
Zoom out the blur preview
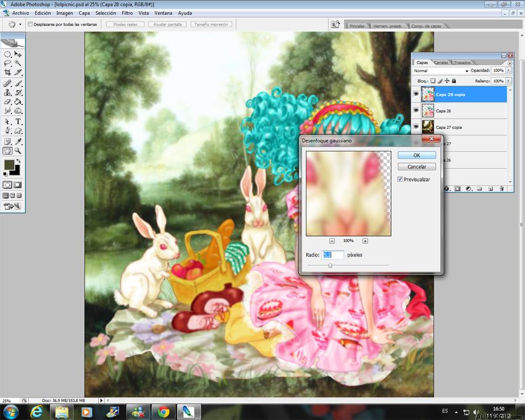click(332, 241)
